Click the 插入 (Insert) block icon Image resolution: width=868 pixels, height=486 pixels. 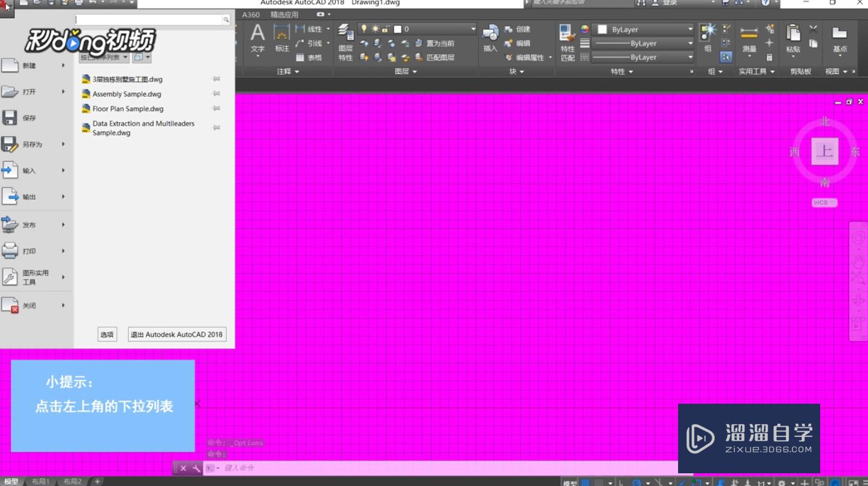pos(490,33)
